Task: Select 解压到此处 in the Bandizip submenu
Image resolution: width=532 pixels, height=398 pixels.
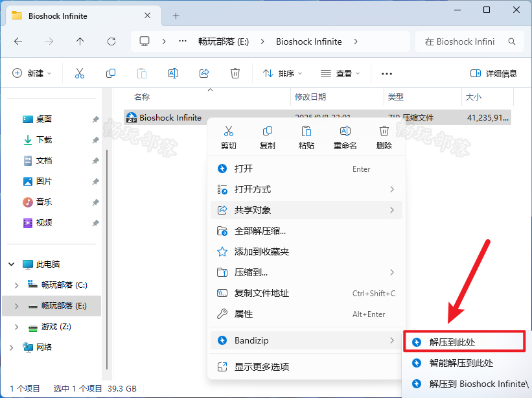Action: coord(465,342)
